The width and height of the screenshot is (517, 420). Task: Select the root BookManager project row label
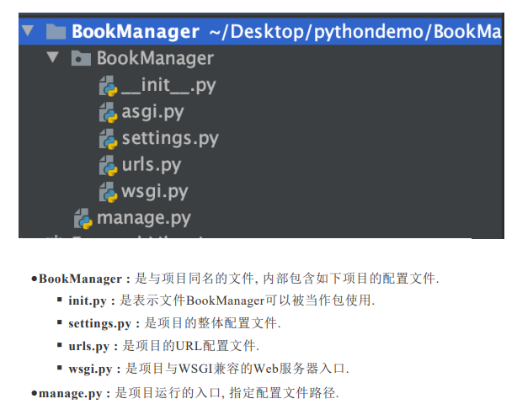(x=136, y=32)
